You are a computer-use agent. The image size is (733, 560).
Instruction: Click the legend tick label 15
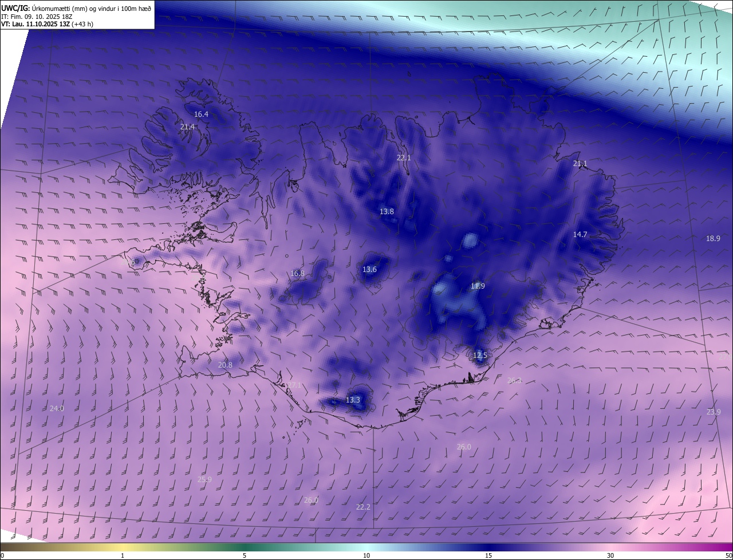coord(488,555)
